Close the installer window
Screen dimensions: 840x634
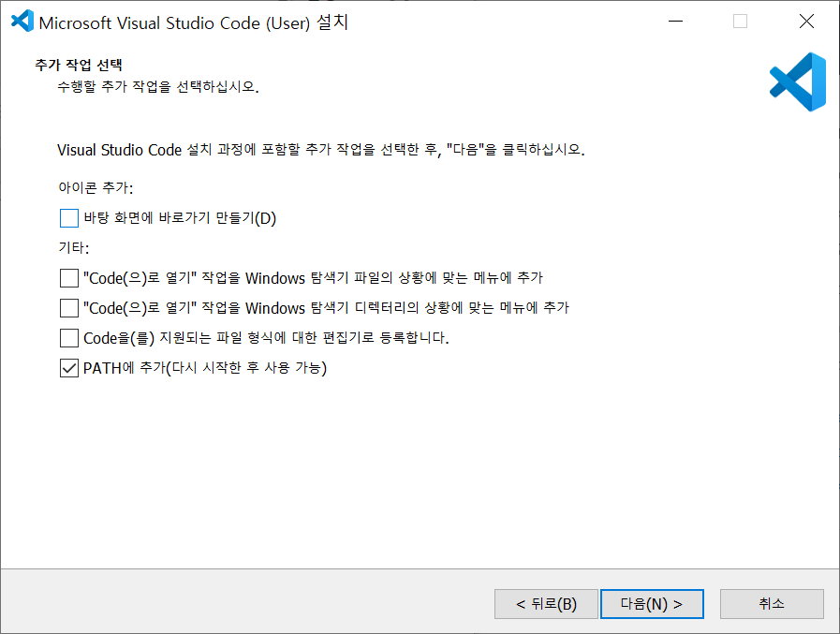tap(806, 22)
